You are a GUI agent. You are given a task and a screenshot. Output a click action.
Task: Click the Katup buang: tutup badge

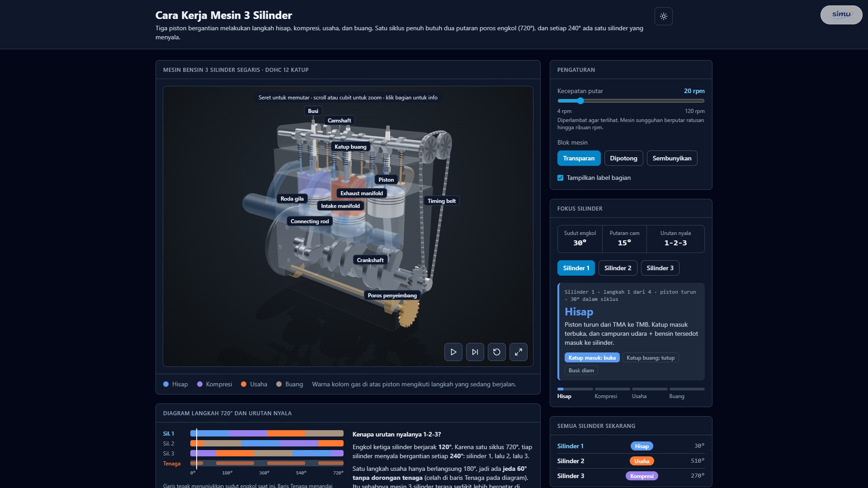[651, 358]
